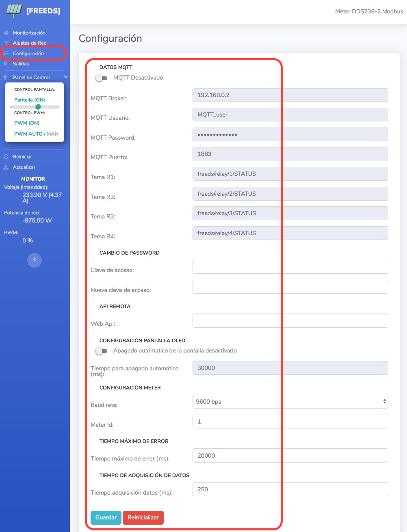Viewport: 407px width, 532px height.
Task: Collapse the Panel de Control chevron
Action: click(65, 77)
